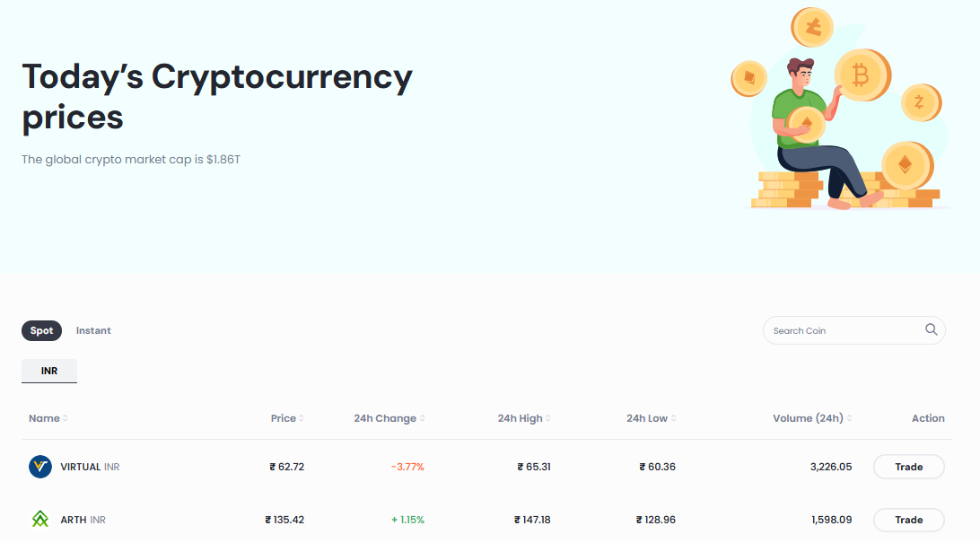Sort by Price column arrows
This screenshot has height=543, width=980.
pos(302,418)
